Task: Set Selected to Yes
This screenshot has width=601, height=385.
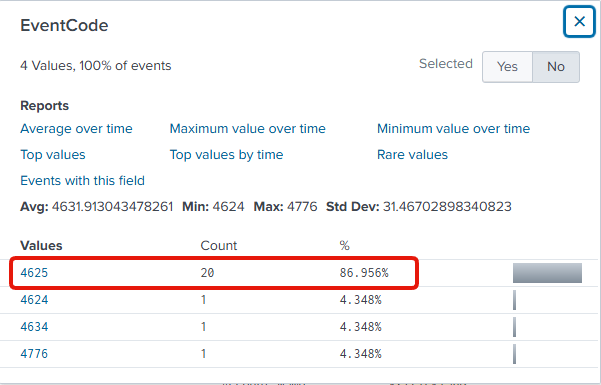Action: coord(507,67)
